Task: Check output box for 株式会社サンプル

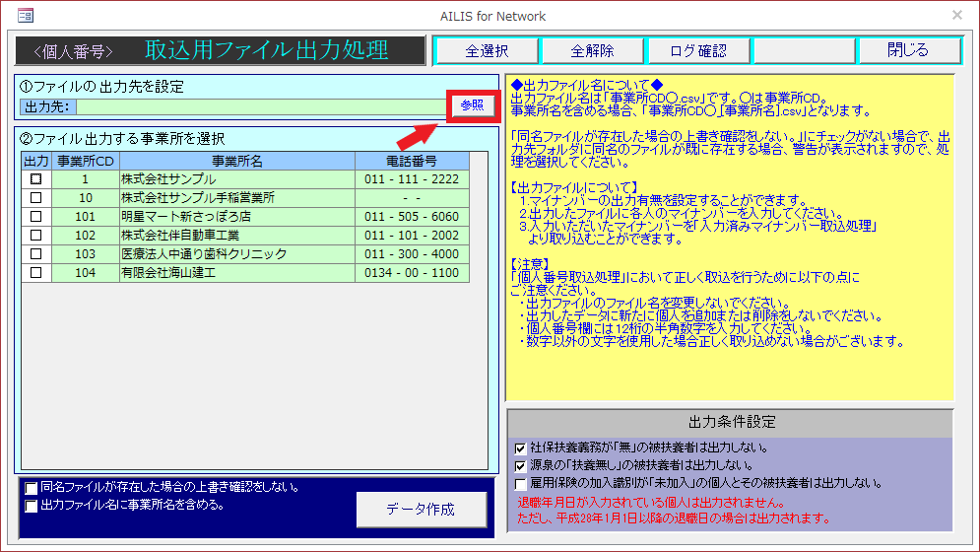Action: click(36, 179)
